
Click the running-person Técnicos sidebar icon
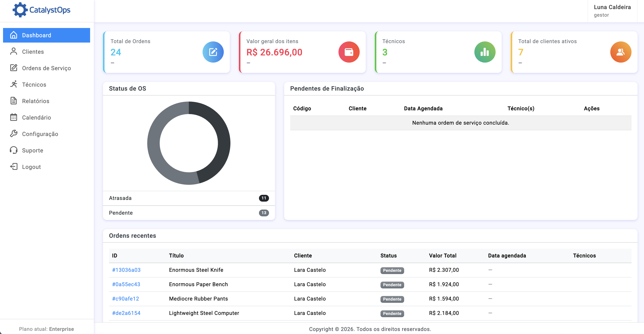click(13, 84)
